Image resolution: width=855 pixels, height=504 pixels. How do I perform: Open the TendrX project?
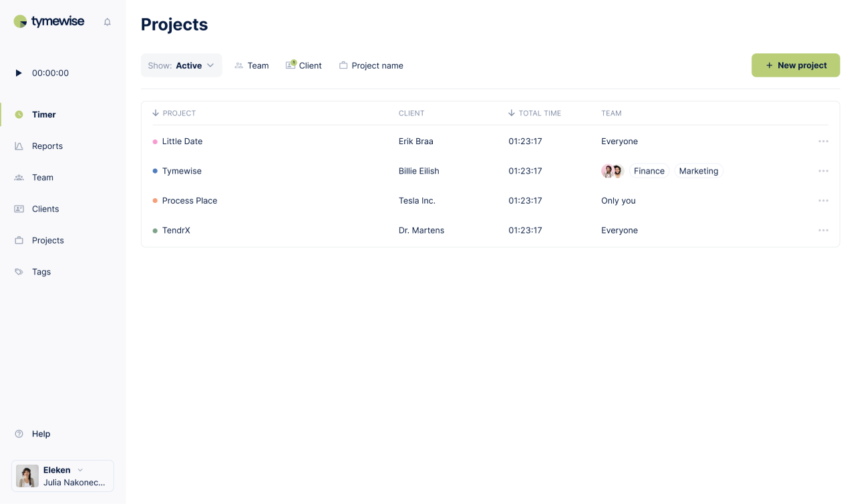(x=176, y=230)
